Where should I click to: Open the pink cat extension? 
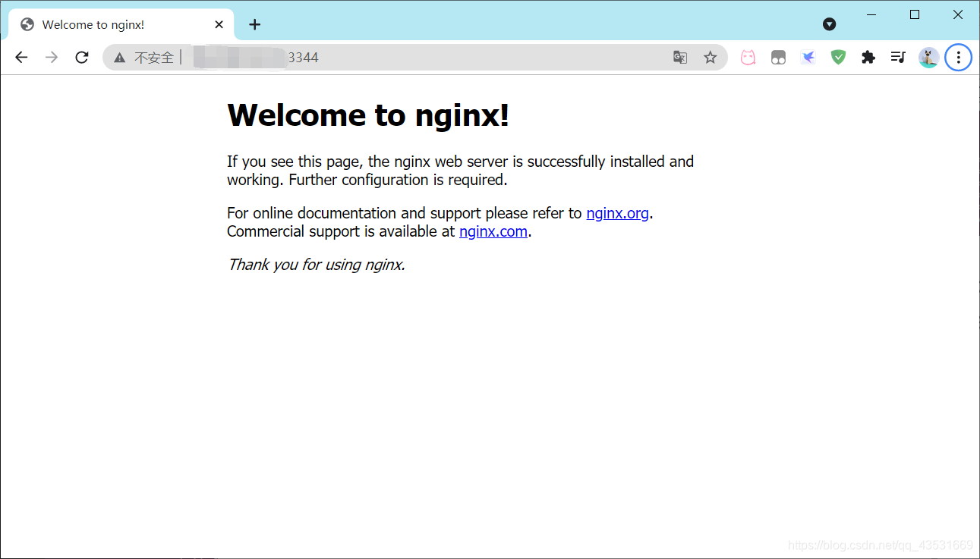coord(748,58)
